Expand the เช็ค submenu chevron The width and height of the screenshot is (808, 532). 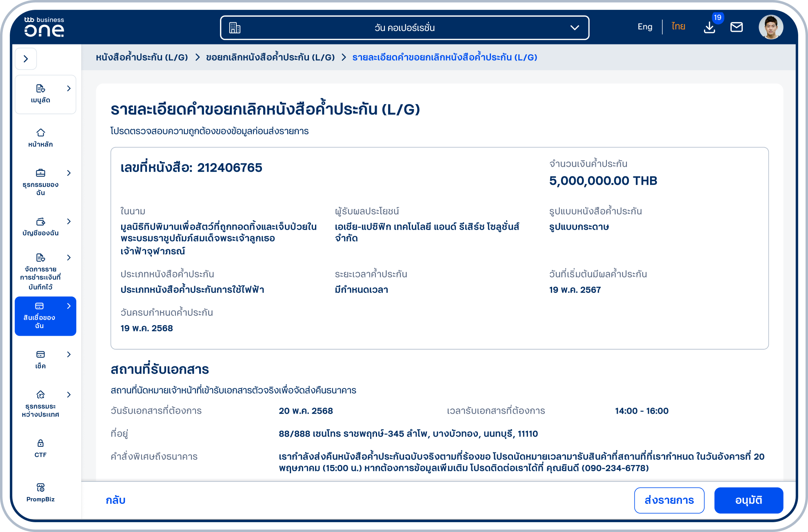click(x=69, y=355)
